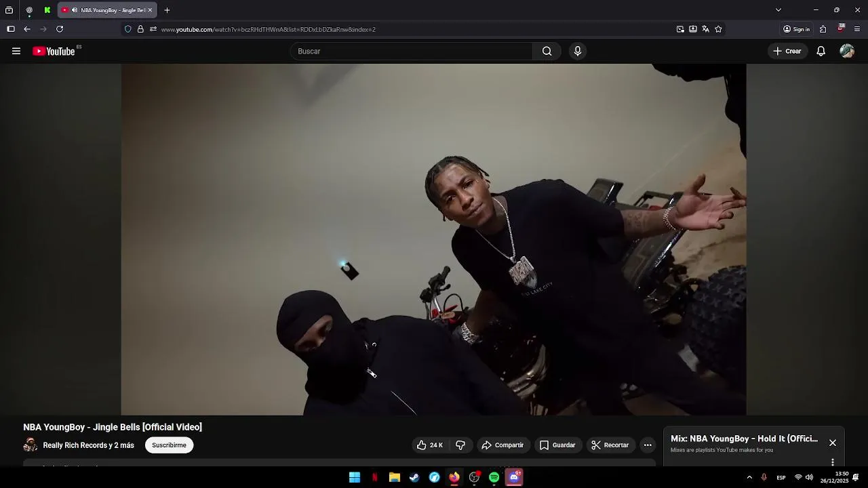Viewport: 868px width, 488px height.
Task: Open site permissions icon in address bar
Action: point(153,29)
